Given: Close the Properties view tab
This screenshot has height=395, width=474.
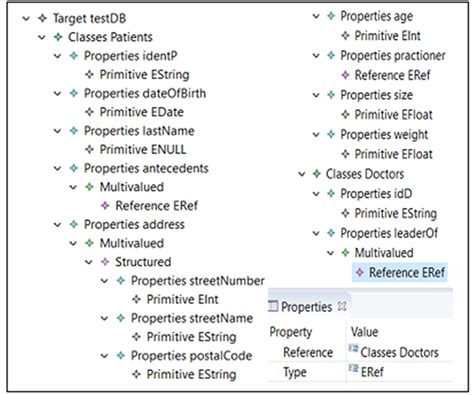Looking at the screenshot, I should click(342, 306).
